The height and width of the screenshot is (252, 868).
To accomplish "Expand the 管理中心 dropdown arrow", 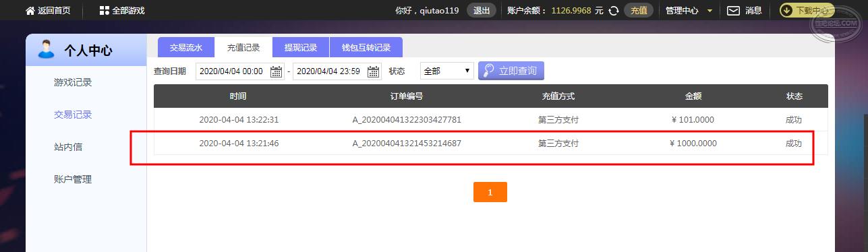I will 710,11.
